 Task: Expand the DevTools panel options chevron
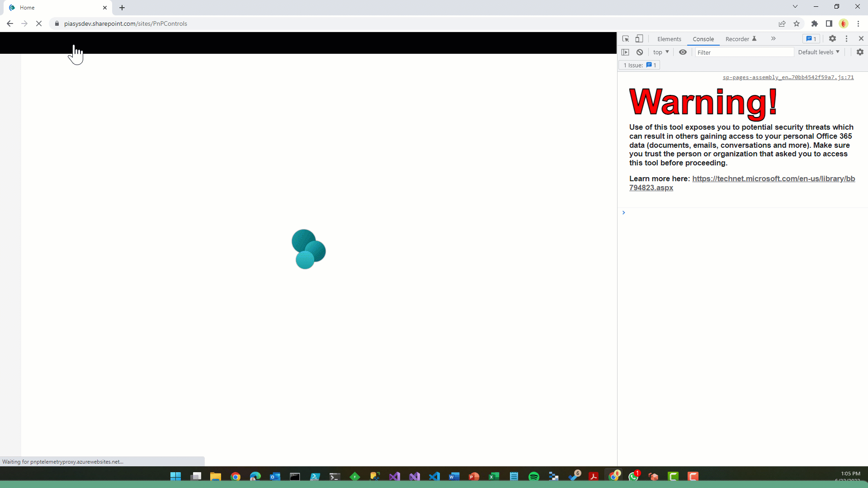click(773, 39)
